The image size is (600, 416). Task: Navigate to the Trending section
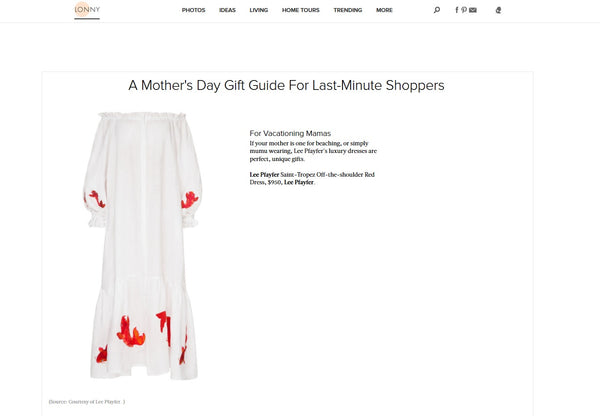pyautogui.click(x=348, y=10)
